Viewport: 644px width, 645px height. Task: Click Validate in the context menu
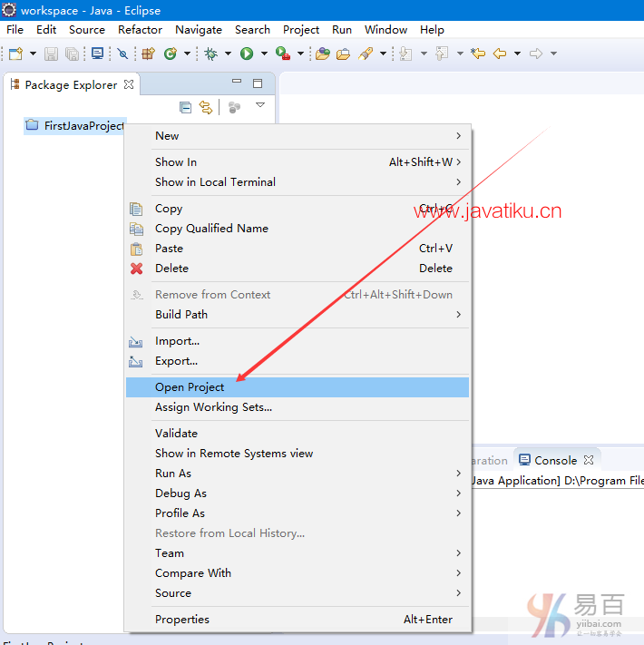(x=298, y=433)
